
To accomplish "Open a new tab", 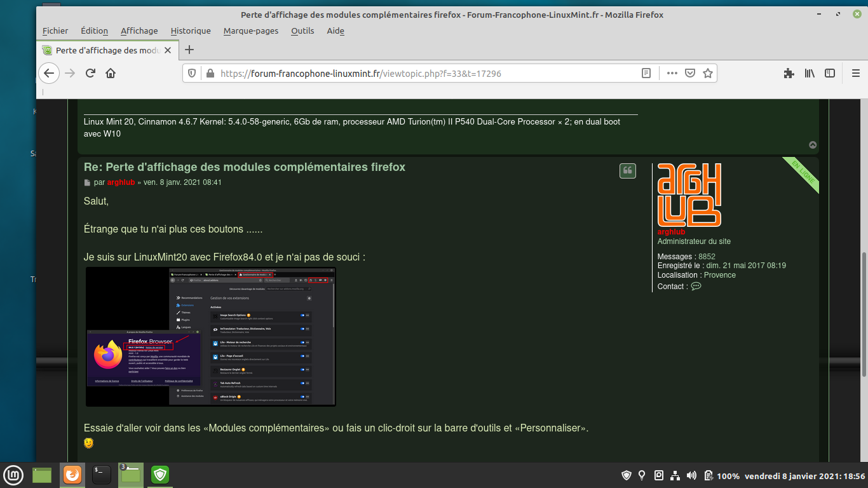I will pos(189,50).
